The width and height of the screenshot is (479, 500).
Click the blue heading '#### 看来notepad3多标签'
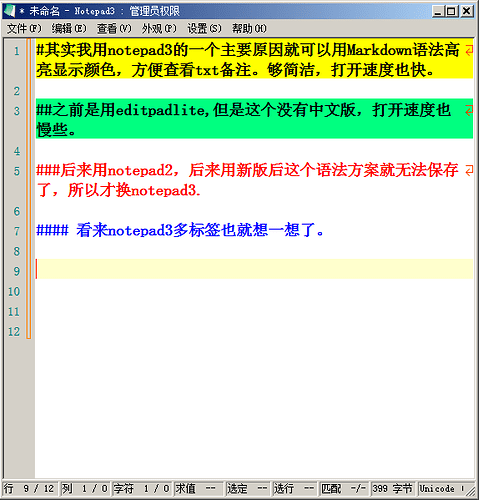(x=180, y=230)
